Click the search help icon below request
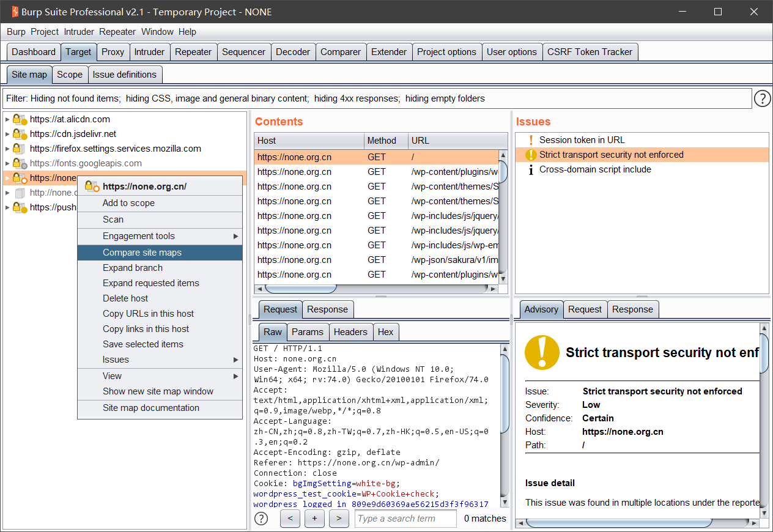 (261, 519)
